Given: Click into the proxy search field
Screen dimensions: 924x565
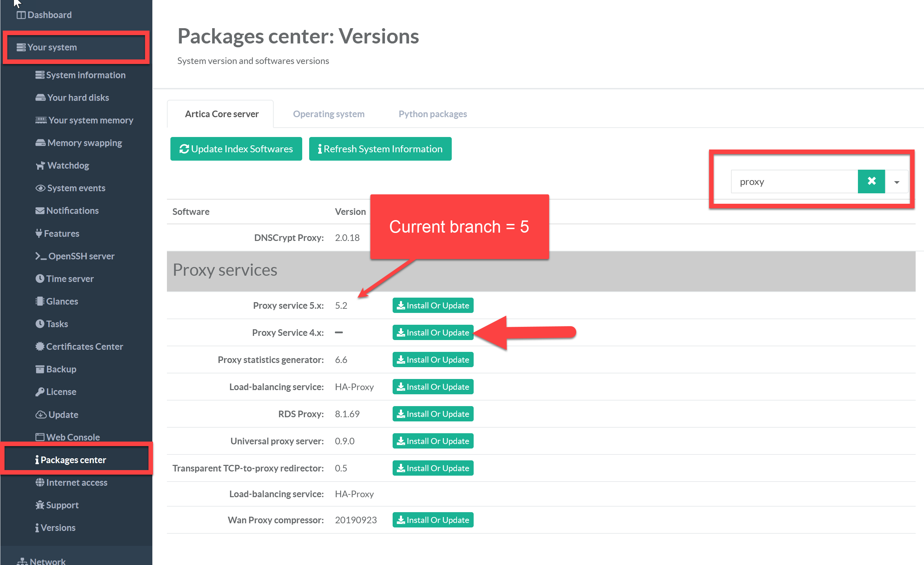Looking at the screenshot, I should pos(794,182).
